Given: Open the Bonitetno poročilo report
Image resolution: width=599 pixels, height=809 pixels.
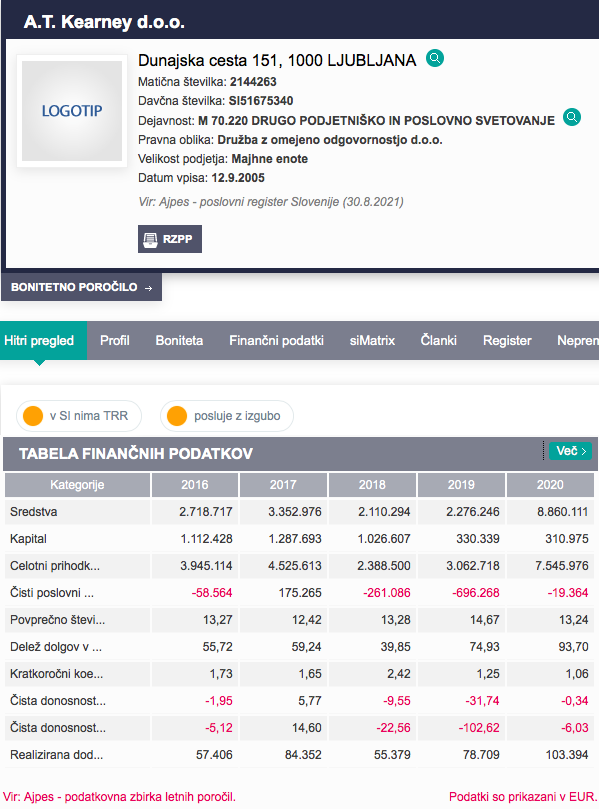Looking at the screenshot, I should click(82, 287).
